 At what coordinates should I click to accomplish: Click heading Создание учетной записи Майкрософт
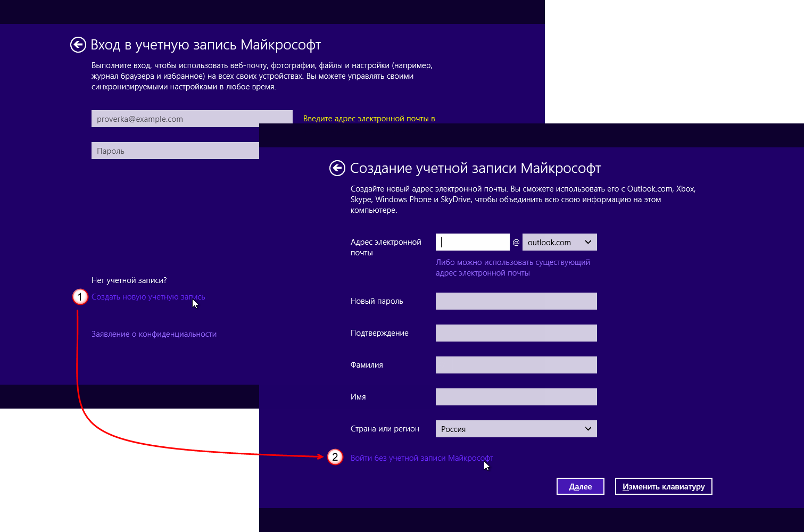(476, 168)
